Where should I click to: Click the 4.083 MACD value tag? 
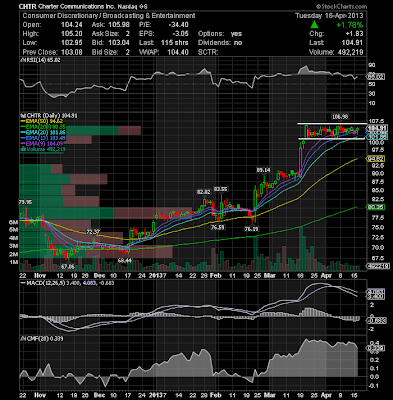[x=376, y=291]
